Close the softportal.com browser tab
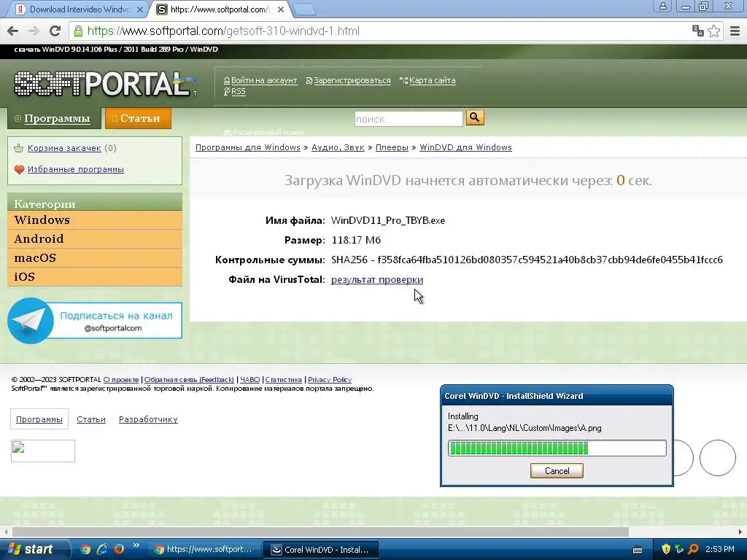 tap(281, 9)
